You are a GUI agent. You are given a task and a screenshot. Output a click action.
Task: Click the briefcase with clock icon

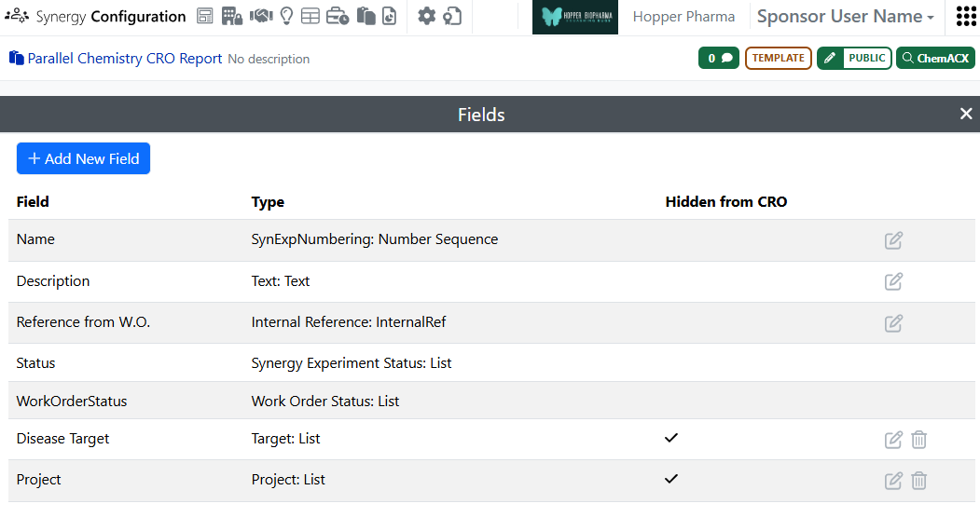[x=338, y=16]
